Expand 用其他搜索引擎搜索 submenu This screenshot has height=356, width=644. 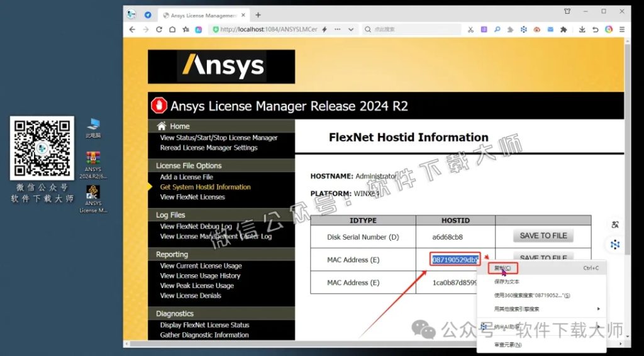(x=540, y=309)
